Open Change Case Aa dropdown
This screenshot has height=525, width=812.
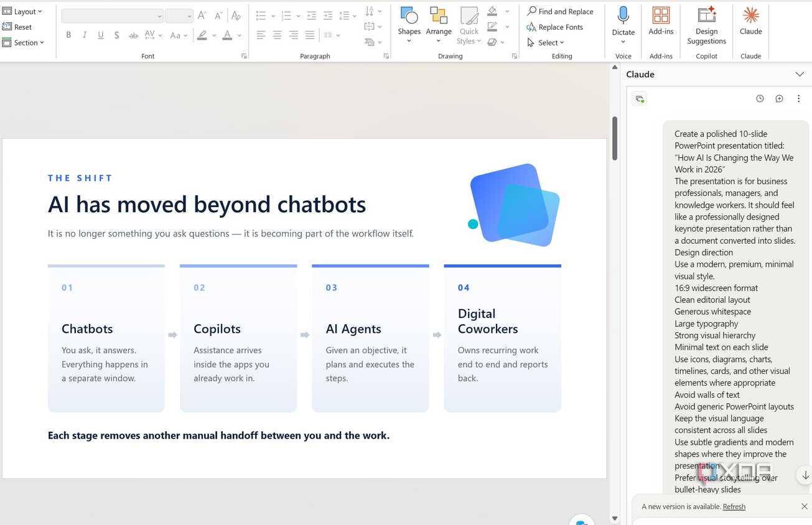pyautogui.click(x=179, y=35)
